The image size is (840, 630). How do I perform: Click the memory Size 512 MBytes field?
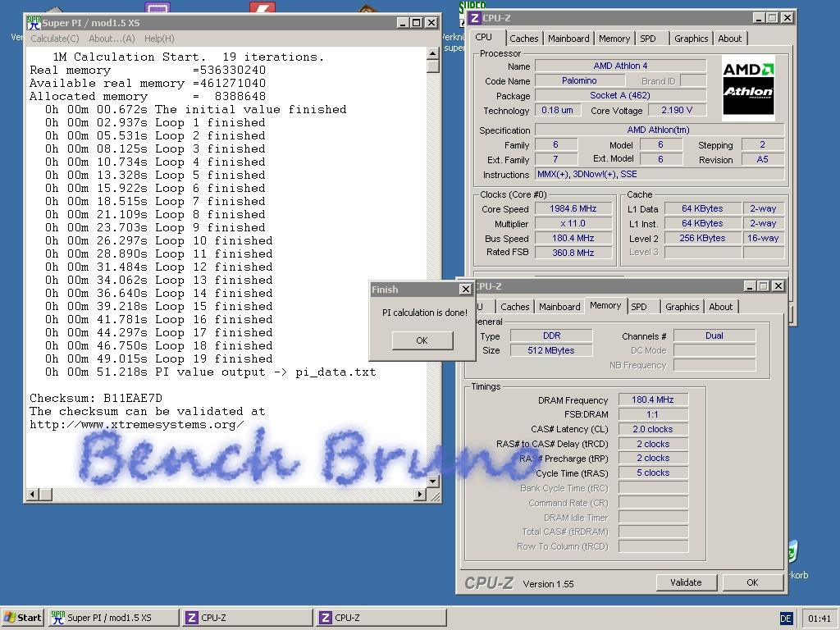coord(551,350)
